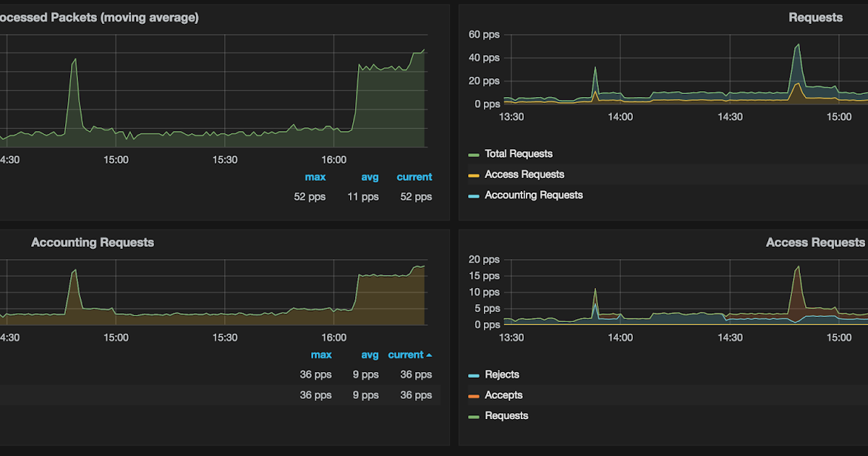The width and height of the screenshot is (868, 456).
Task: Sort the legend by the avg column
Action: 370,177
